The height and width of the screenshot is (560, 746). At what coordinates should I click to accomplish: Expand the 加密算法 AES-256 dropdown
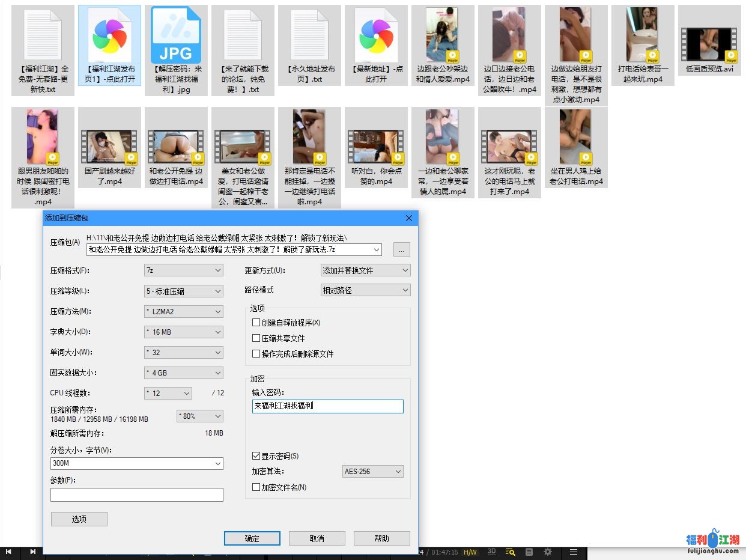click(372, 472)
